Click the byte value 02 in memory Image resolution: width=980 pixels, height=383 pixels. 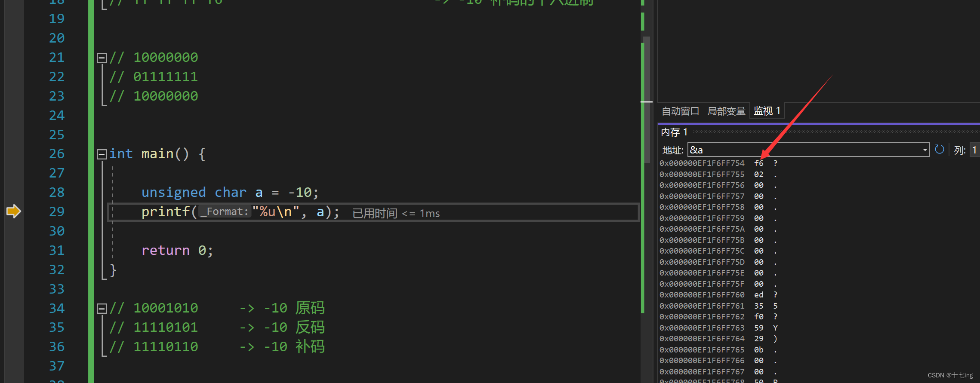(758, 175)
